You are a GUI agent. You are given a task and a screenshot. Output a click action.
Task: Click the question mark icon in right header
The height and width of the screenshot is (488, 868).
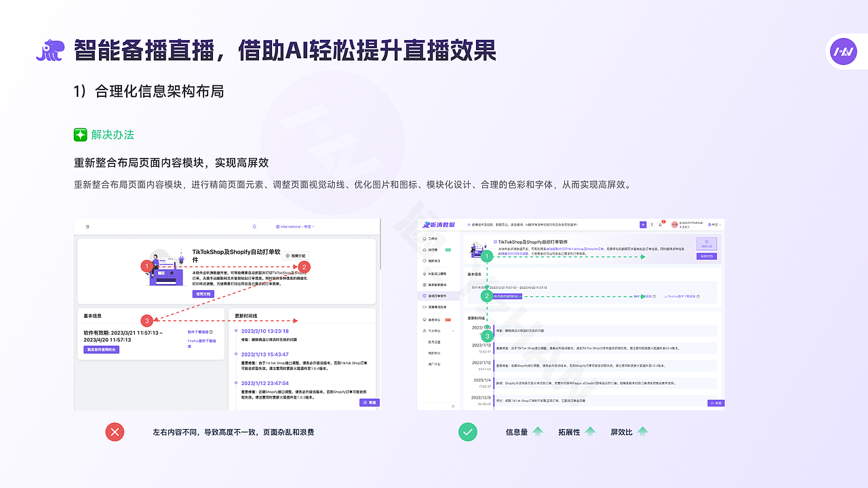[x=652, y=224]
